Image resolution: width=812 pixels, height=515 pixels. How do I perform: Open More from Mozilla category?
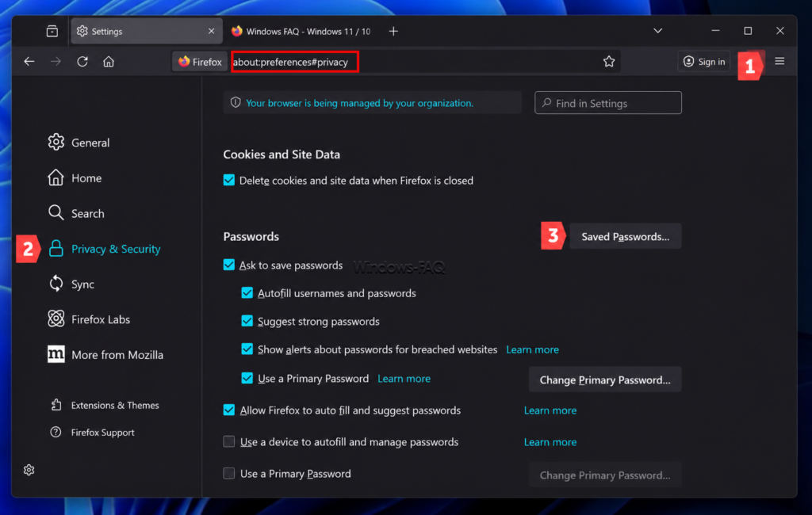pyautogui.click(x=105, y=354)
